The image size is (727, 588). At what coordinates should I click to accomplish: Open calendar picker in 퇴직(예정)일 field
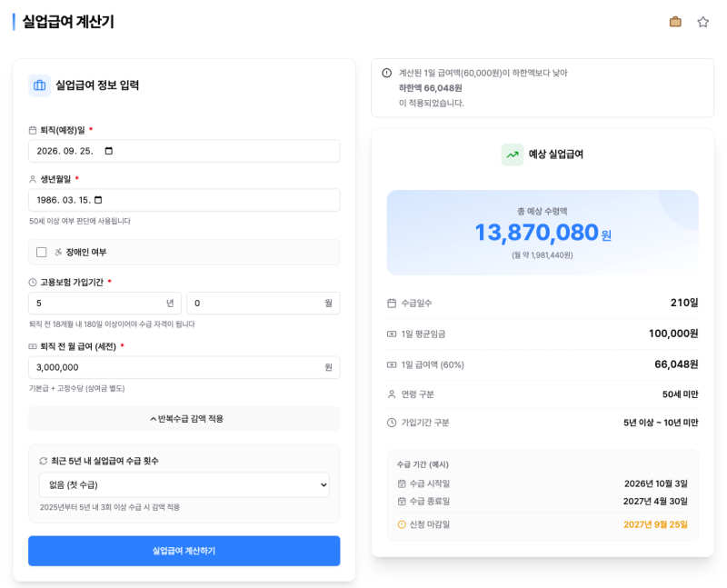(x=109, y=151)
